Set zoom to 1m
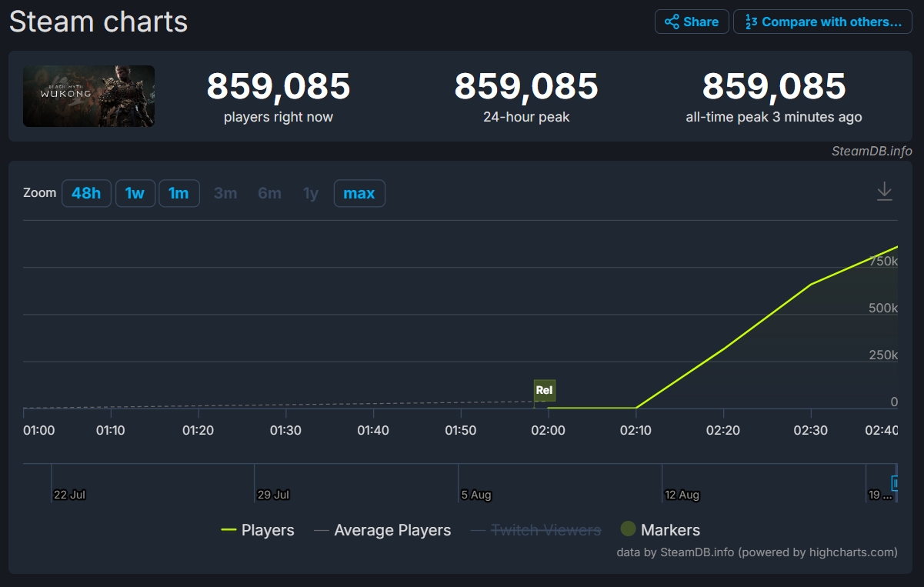The height and width of the screenshot is (587, 924). pyautogui.click(x=178, y=193)
